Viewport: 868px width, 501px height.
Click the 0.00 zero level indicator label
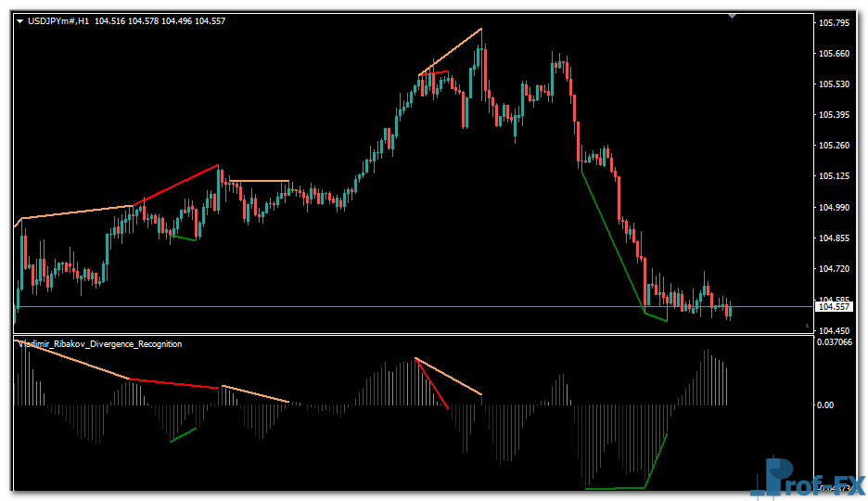(x=824, y=405)
